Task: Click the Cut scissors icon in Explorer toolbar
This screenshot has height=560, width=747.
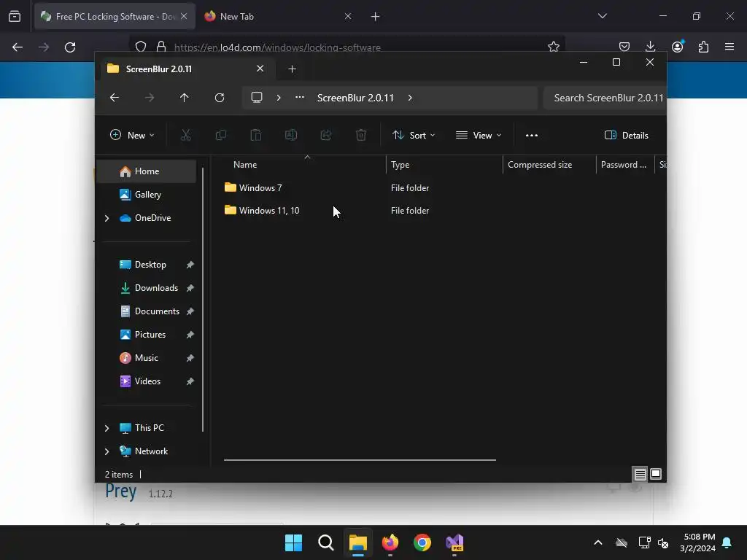Action: 186,135
